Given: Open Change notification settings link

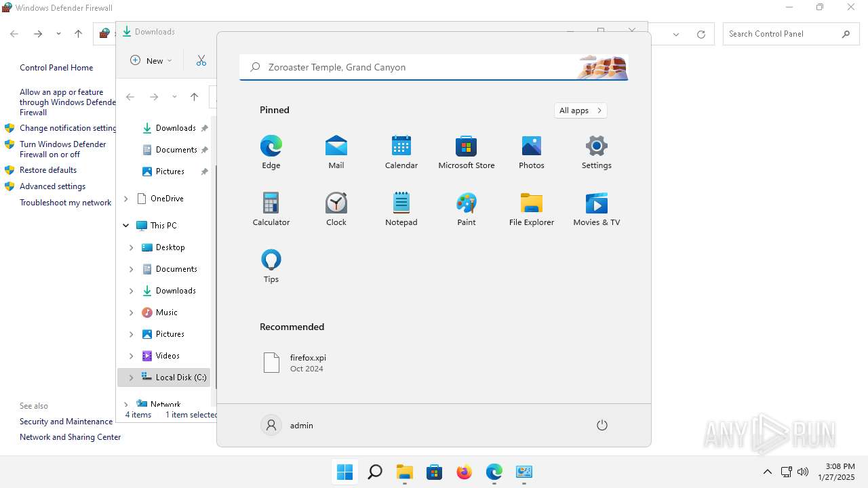Looking at the screenshot, I should click(68, 128).
